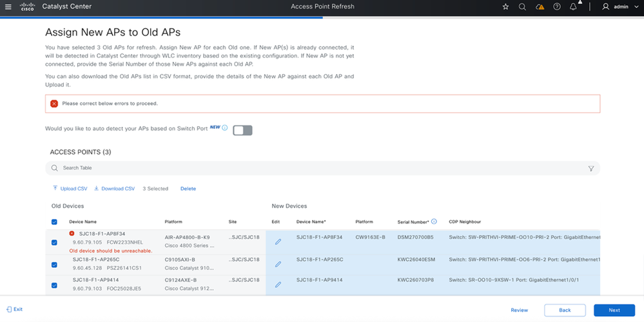Open notifications bell icon
The image size is (644, 322).
point(573,6)
